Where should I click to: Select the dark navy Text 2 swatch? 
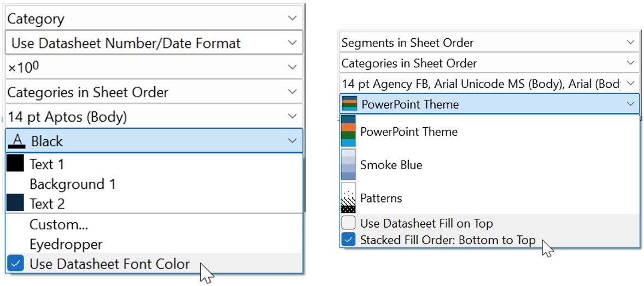pos(15,204)
